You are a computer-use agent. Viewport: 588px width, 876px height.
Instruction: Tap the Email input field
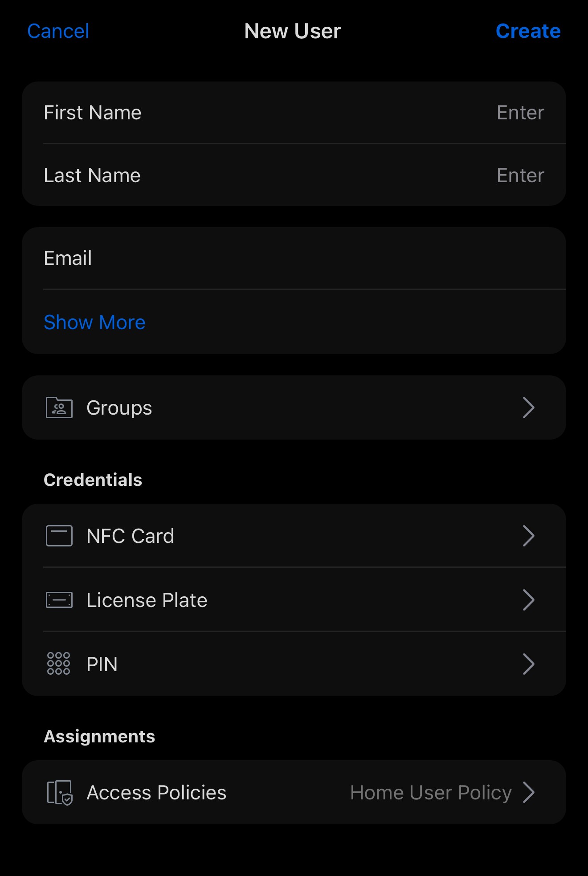[x=312, y=258]
